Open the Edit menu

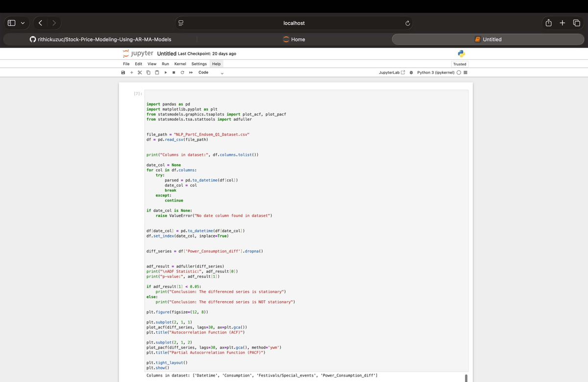pyautogui.click(x=139, y=64)
